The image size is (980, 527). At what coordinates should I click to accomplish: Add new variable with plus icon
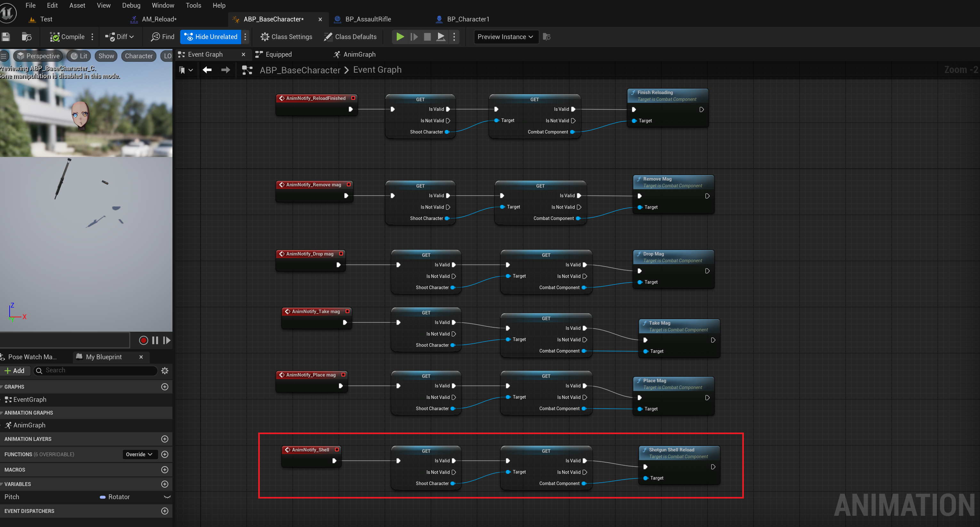pyautogui.click(x=165, y=484)
